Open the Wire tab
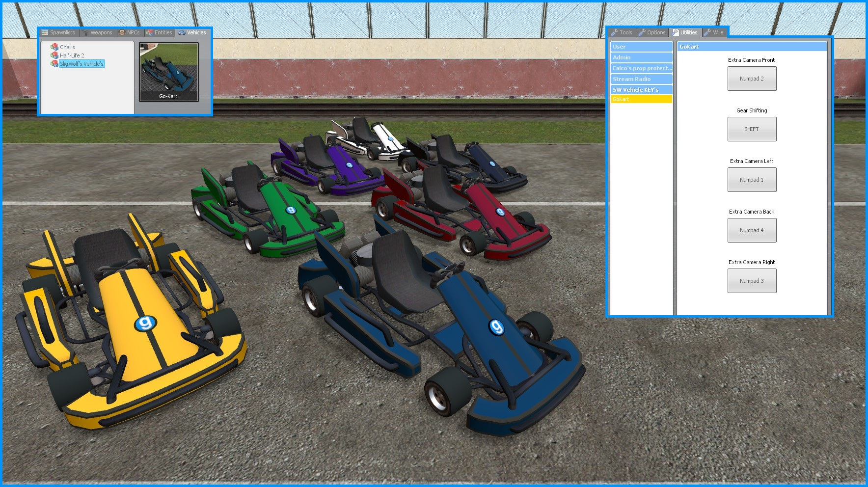Image resolution: width=868 pixels, height=487 pixels. 714,33
